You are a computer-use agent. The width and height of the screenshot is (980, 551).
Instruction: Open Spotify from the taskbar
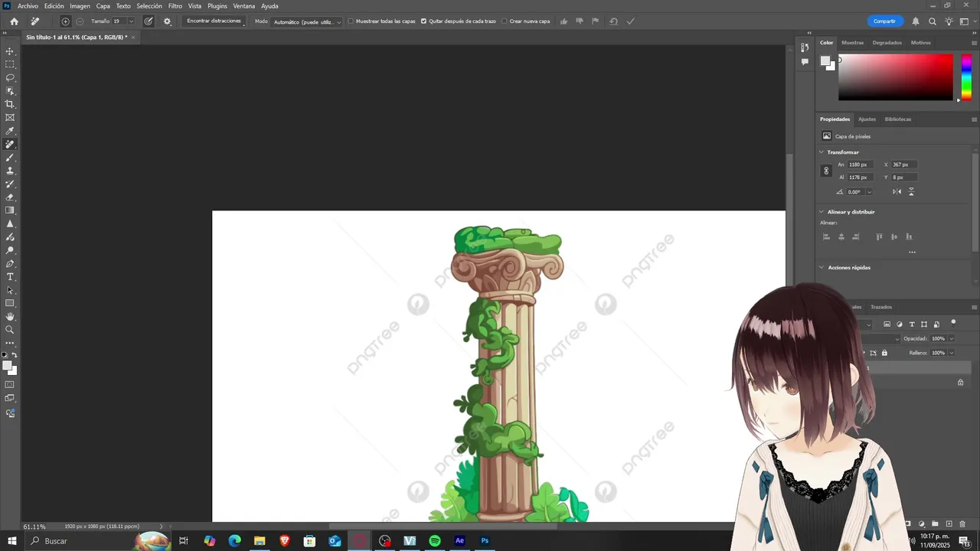point(435,541)
